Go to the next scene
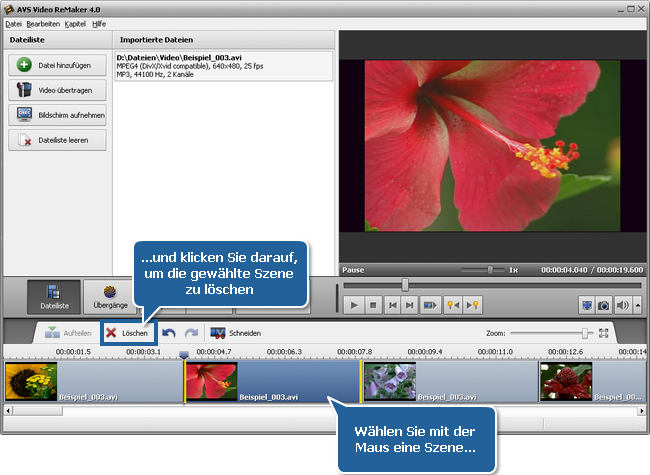 [430, 305]
